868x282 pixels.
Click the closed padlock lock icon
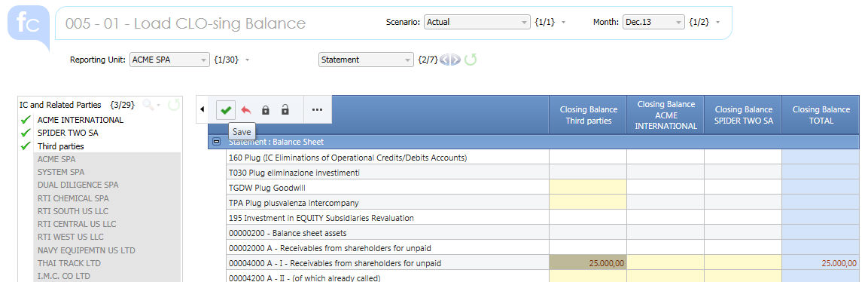pyautogui.click(x=265, y=109)
